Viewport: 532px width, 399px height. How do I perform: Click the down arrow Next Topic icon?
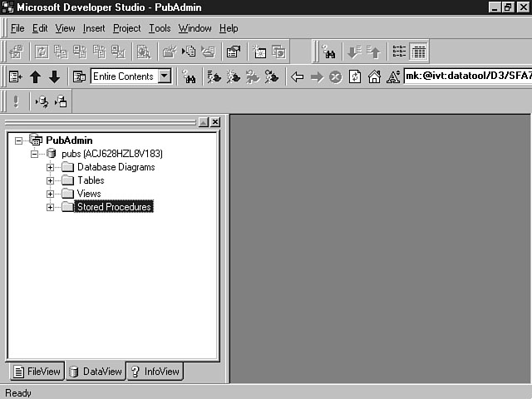tap(54, 76)
